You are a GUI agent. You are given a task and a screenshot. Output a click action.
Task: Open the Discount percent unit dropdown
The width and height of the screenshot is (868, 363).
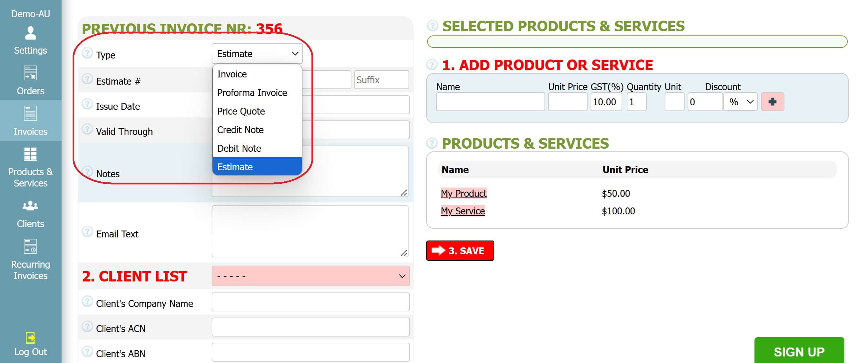(x=740, y=102)
